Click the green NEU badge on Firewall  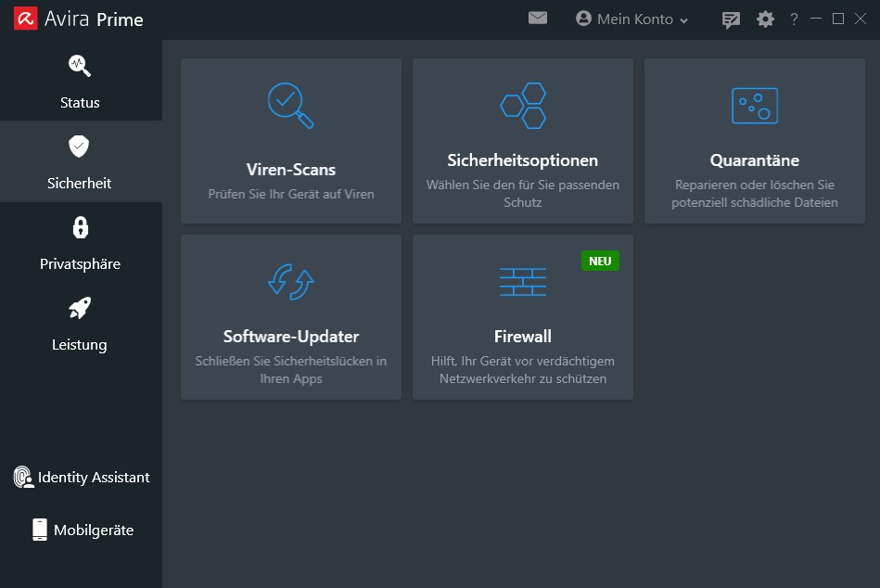click(x=600, y=262)
